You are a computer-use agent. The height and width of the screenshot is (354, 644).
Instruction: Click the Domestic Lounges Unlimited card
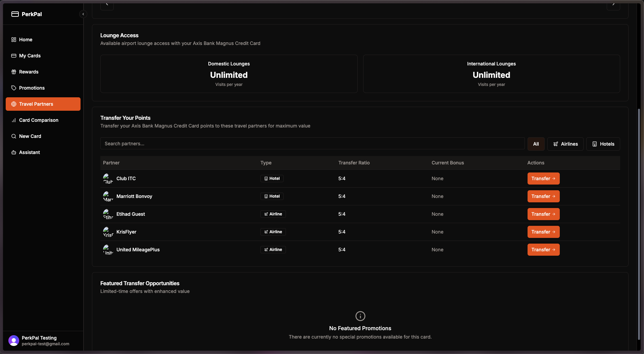229,74
